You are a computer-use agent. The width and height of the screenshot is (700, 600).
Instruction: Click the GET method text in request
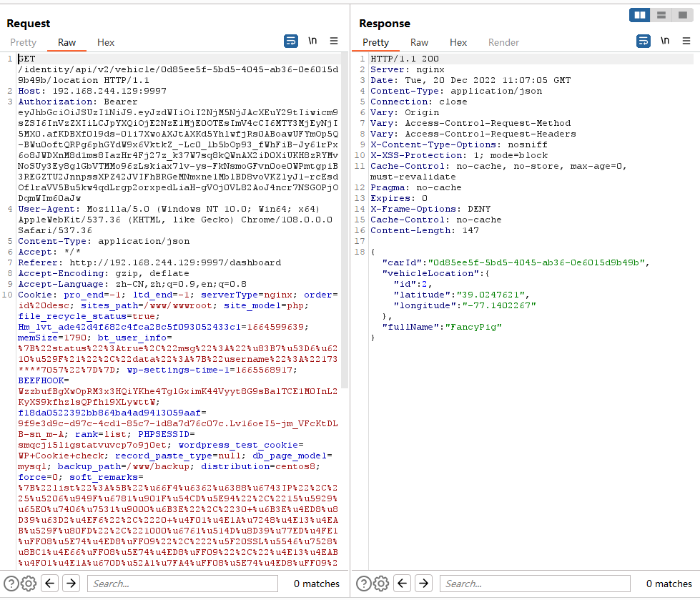(26, 59)
